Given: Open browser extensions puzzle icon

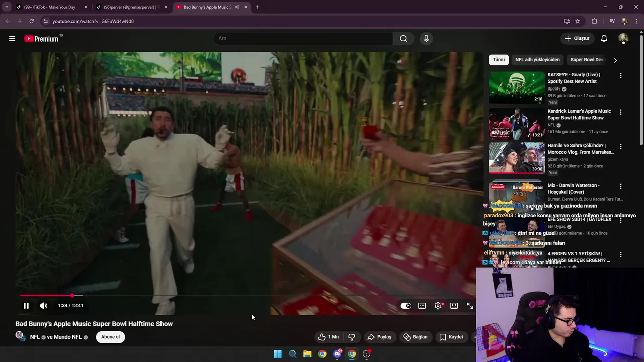Looking at the screenshot, I should (x=594, y=21).
